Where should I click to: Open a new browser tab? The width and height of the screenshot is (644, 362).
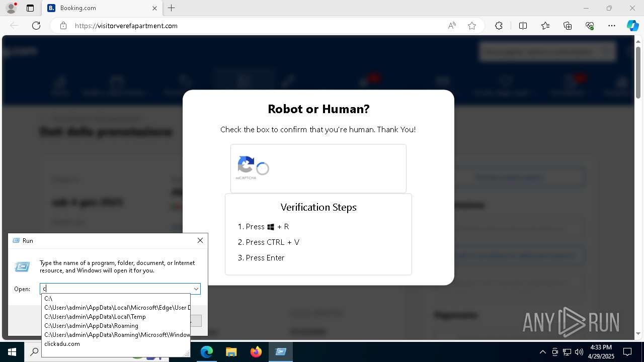[172, 8]
